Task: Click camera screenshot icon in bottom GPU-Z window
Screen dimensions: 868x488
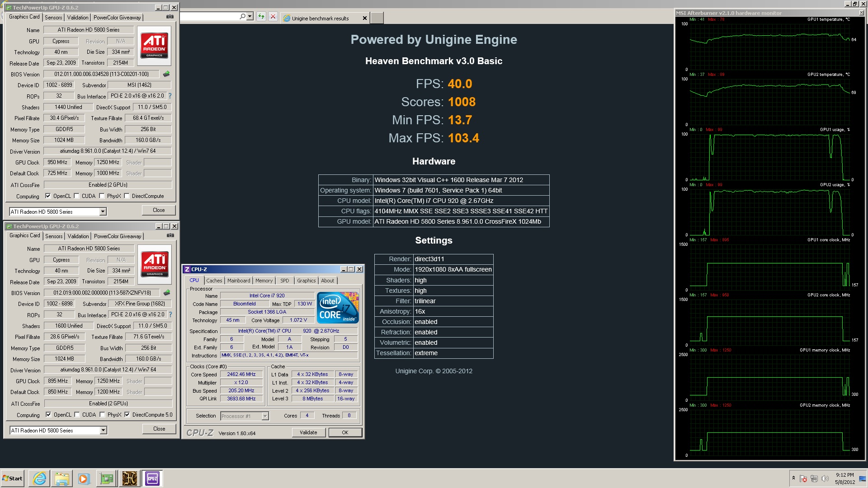Action: click(x=170, y=235)
